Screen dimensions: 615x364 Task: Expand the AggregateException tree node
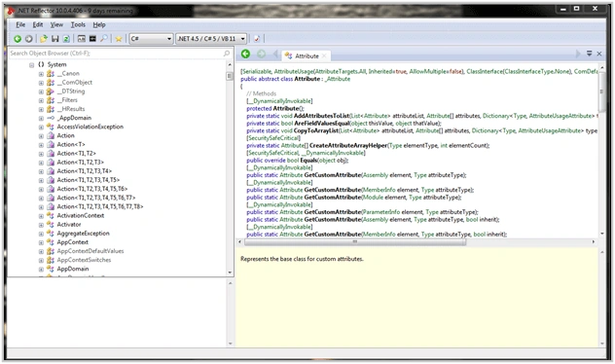(x=41, y=234)
